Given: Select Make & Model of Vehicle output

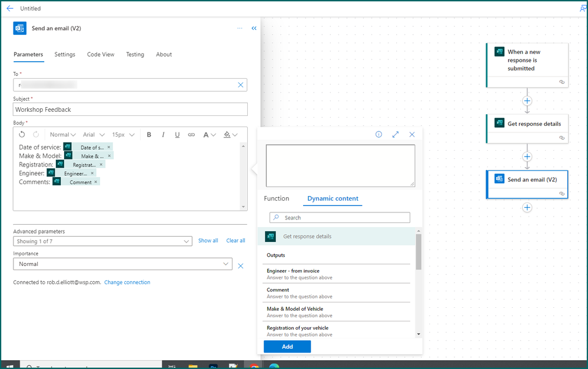Looking at the screenshot, I should click(336, 312).
